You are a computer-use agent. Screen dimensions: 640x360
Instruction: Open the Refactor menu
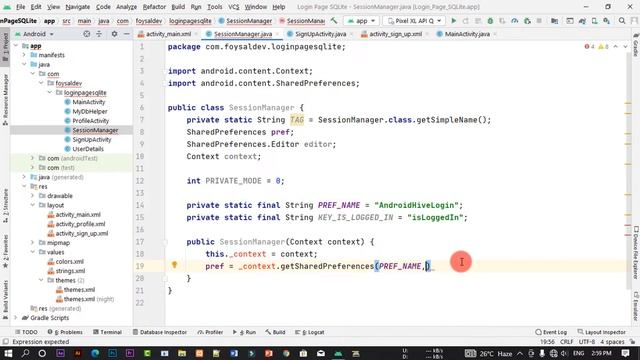pyautogui.click(x=154, y=7)
